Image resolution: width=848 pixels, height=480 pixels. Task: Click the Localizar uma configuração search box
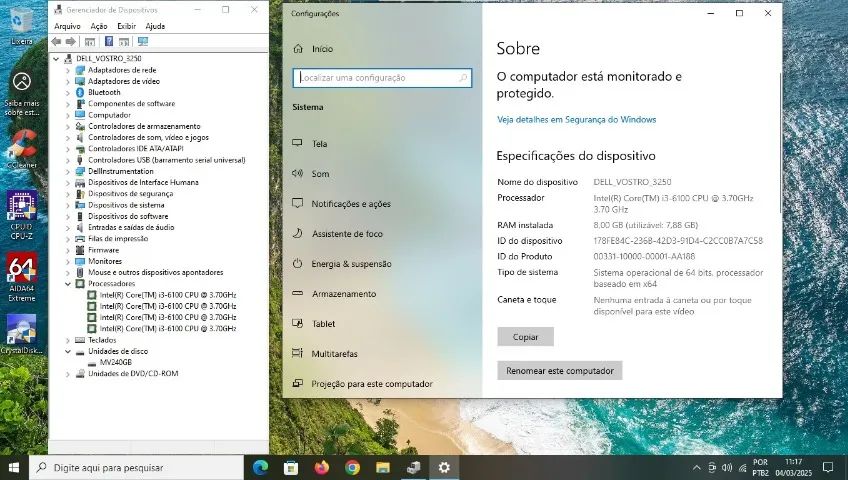[382, 78]
